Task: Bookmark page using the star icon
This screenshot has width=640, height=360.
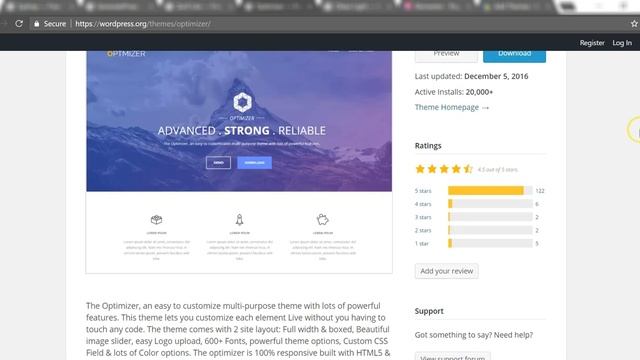Action: coord(634,24)
